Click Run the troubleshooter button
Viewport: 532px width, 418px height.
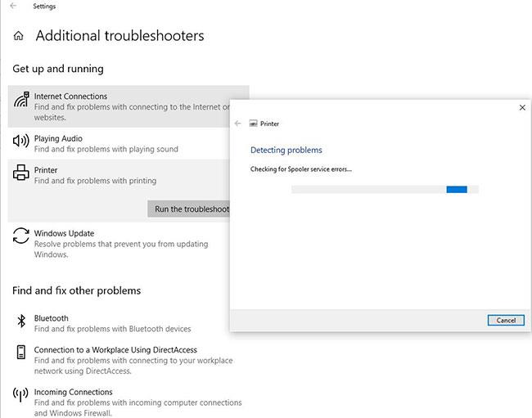point(189,209)
